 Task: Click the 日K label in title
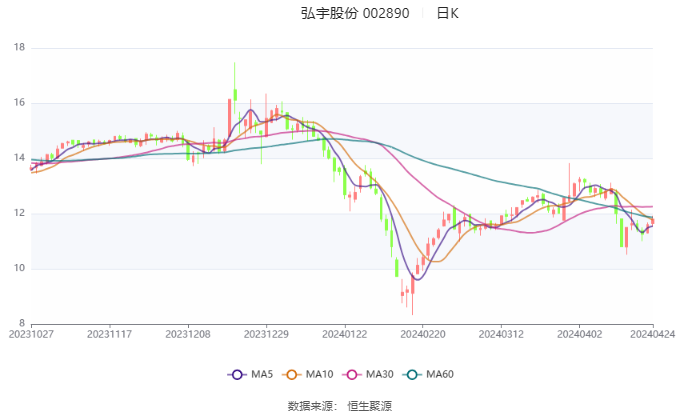click(x=447, y=13)
